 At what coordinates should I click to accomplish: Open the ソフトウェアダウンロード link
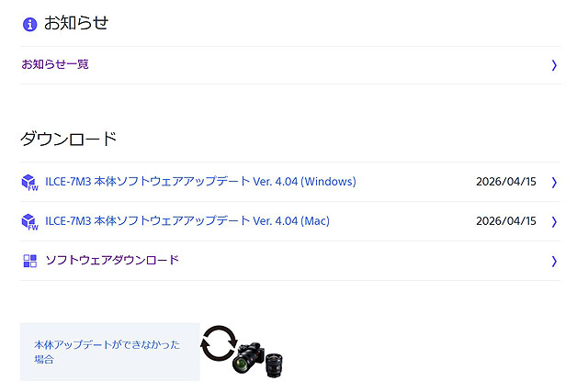pyautogui.click(x=112, y=261)
